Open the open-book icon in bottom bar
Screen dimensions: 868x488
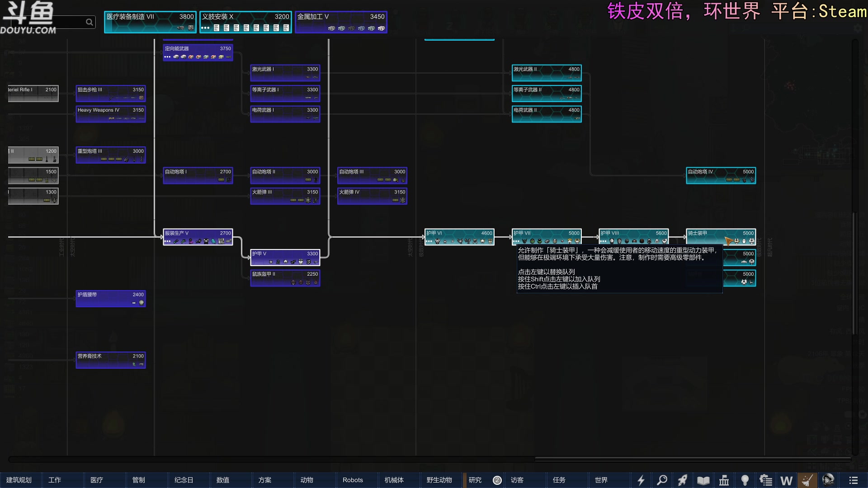pos(703,480)
